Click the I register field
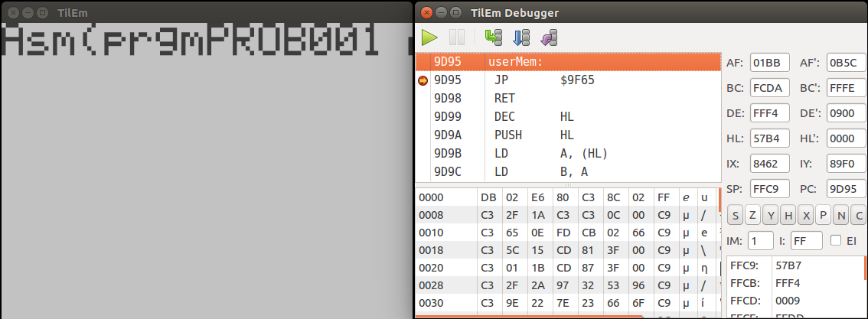Viewport: 868px width, 319px height. [x=807, y=241]
